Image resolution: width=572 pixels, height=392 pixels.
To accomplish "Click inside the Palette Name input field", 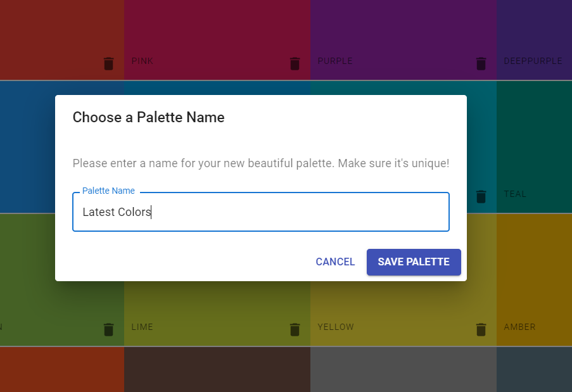I will (261, 212).
